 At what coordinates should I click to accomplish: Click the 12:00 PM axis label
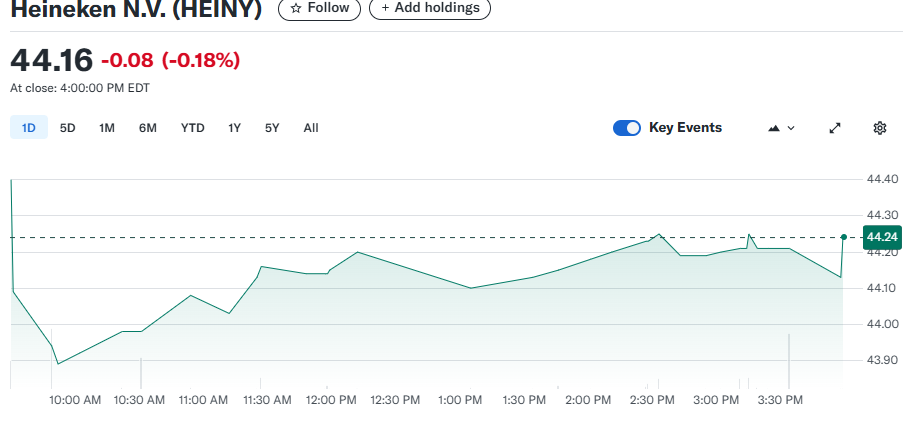[x=331, y=400]
